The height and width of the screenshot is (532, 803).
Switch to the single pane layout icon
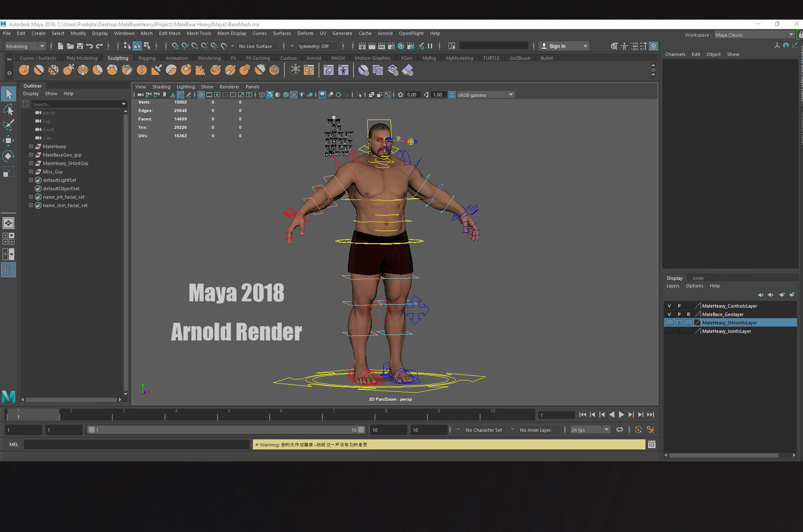click(9, 223)
